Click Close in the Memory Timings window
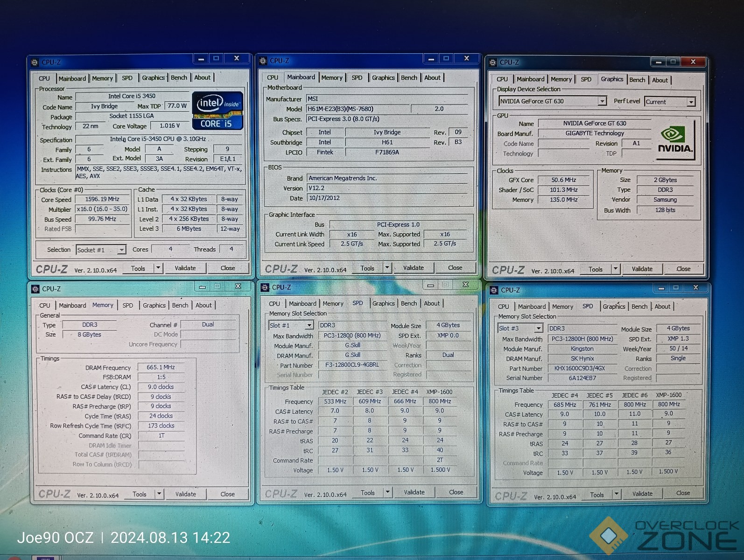Viewport: 744px width, 560px height. tap(228, 494)
